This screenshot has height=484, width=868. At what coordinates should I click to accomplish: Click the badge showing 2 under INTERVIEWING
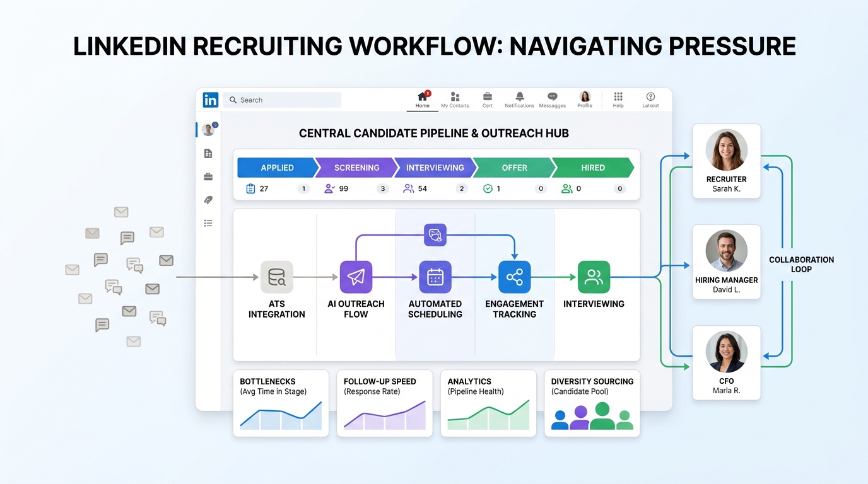tap(462, 188)
